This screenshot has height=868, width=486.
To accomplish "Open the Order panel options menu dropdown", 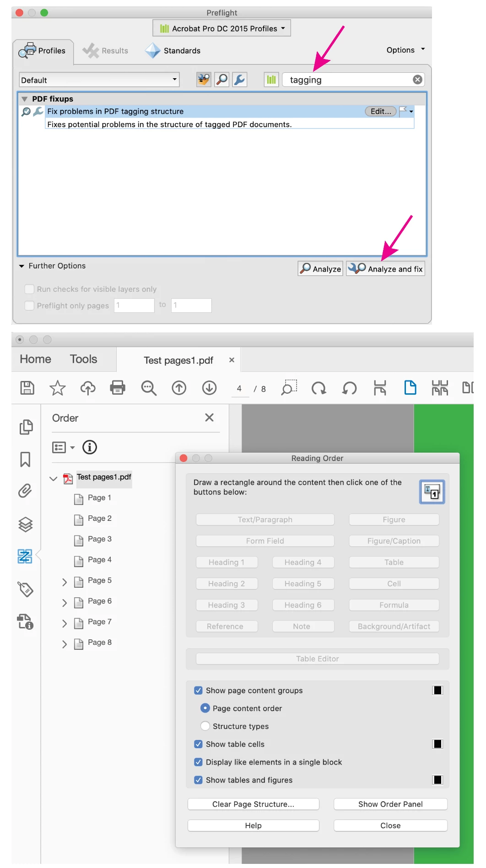I will (64, 447).
